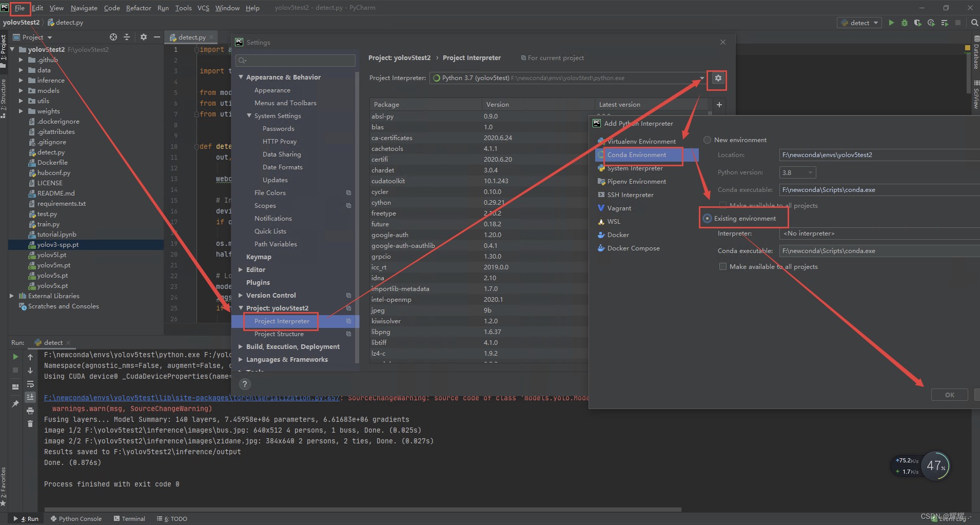The width and height of the screenshot is (980, 525).
Task: Click the pin tab icon in Run panel
Action: (x=15, y=404)
